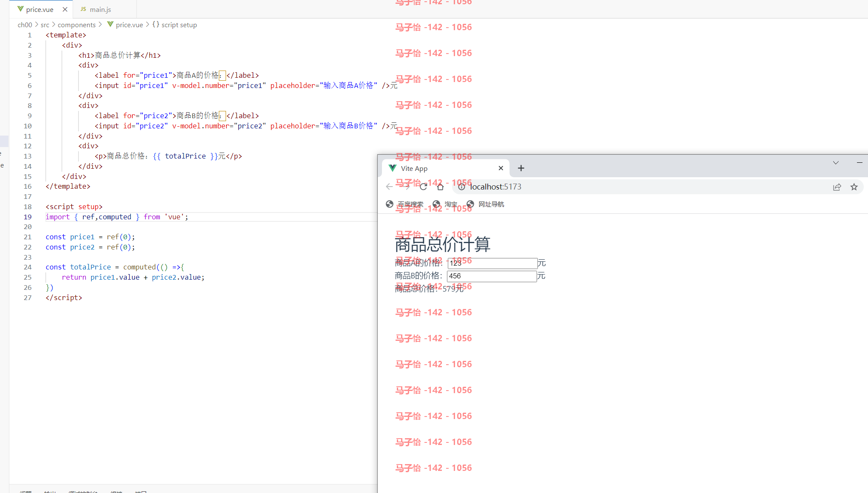Click the Vue icon in price.vue tab

(x=20, y=9)
